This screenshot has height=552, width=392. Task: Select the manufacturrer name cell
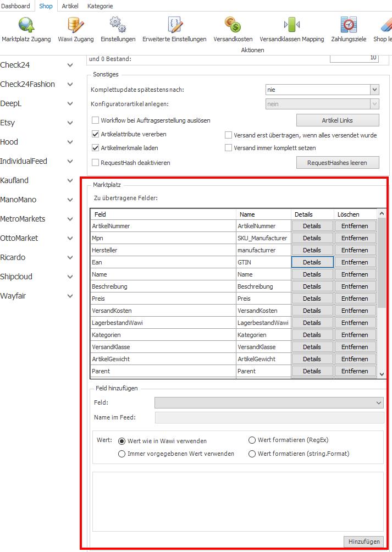(x=263, y=250)
